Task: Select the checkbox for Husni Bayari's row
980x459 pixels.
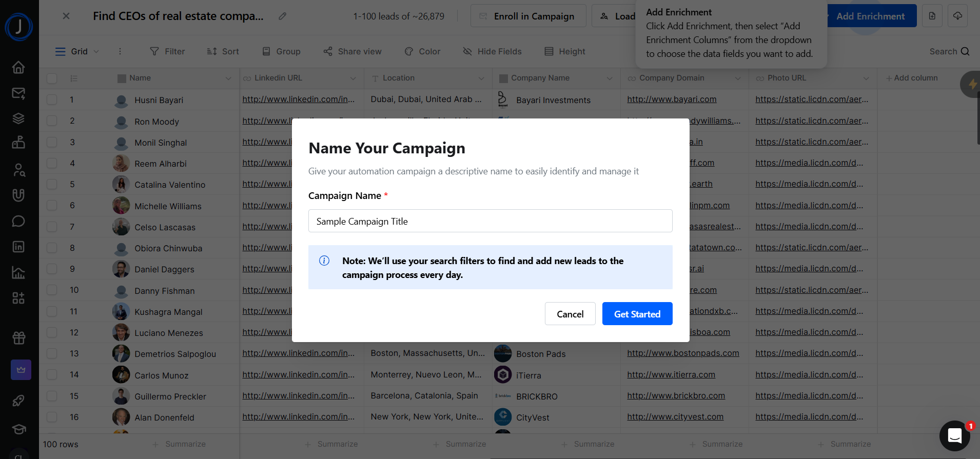Action: pyautogui.click(x=52, y=99)
